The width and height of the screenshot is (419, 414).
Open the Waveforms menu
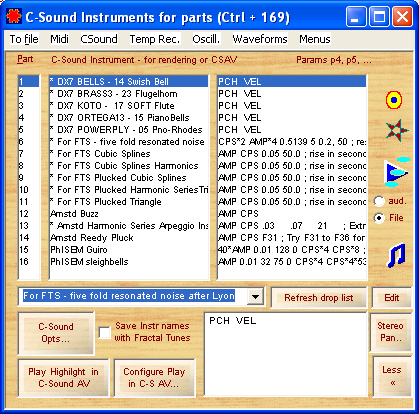[x=260, y=39]
